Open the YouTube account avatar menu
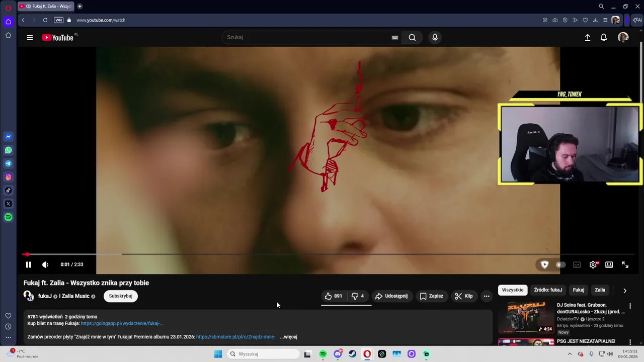Image resolution: width=644 pixels, height=362 pixels. [x=623, y=37]
